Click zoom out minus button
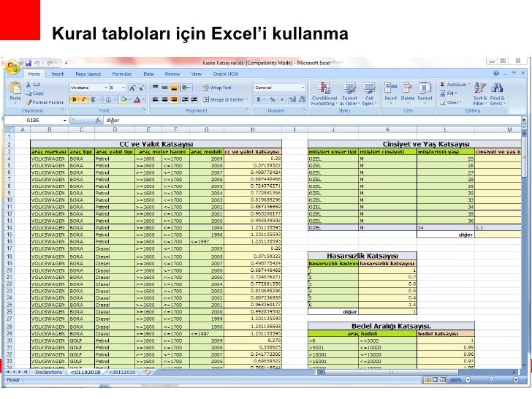532x399 pixels. [x=468, y=380]
